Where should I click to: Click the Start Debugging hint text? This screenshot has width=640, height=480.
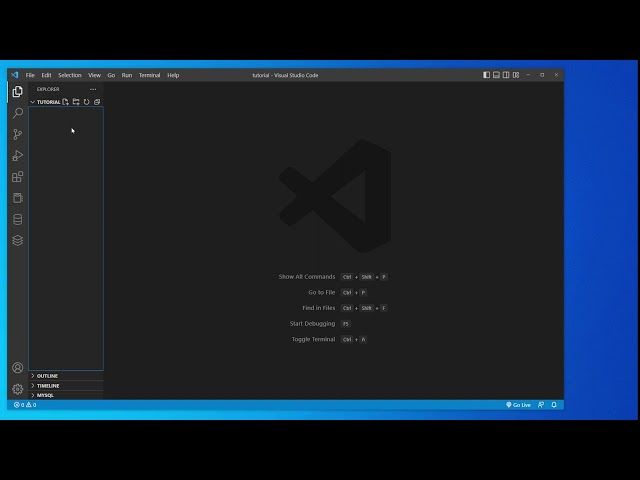tap(312, 324)
